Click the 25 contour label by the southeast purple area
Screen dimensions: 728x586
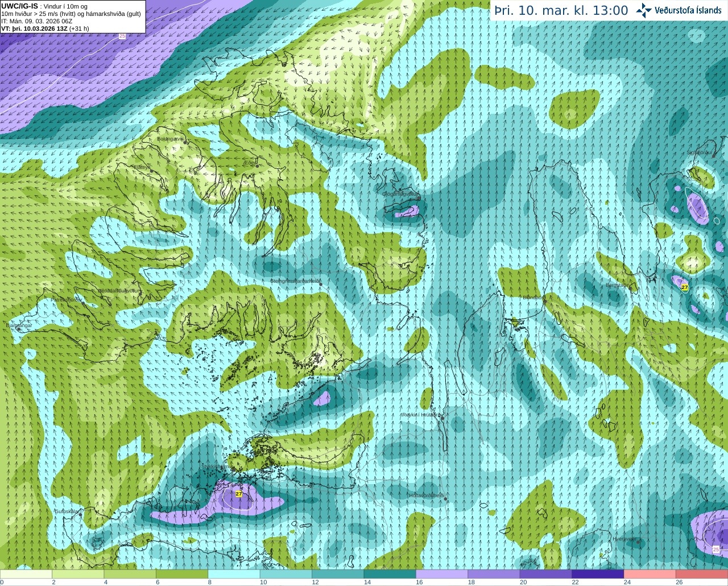[x=715, y=549]
